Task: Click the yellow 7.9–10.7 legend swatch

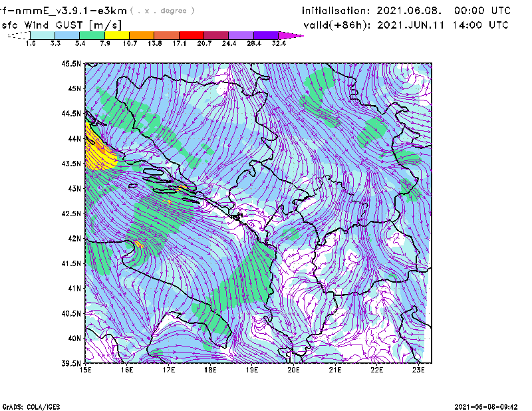Action: (117, 35)
